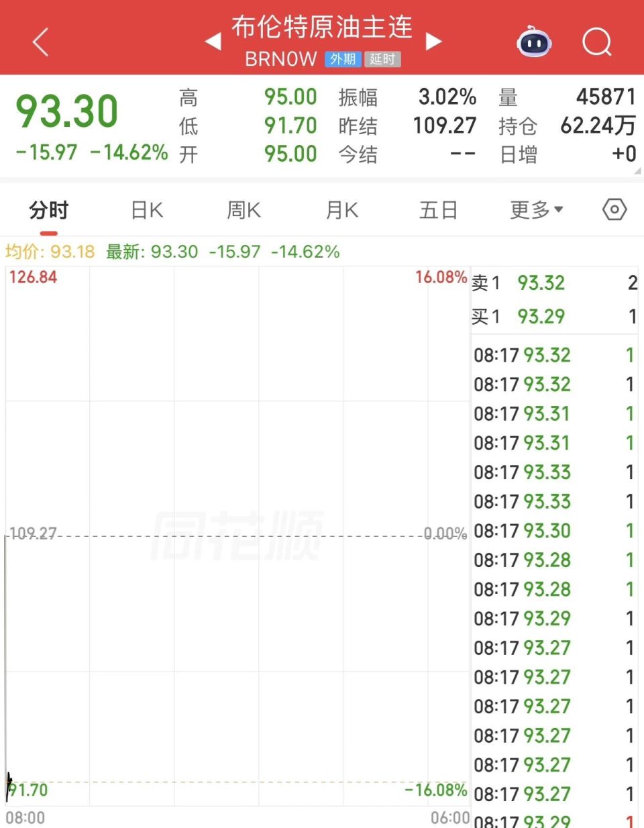The height and width of the screenshot is (828, 644).
Task: Switch to previous contract via left arrow
Action: [x=213, y=40]
